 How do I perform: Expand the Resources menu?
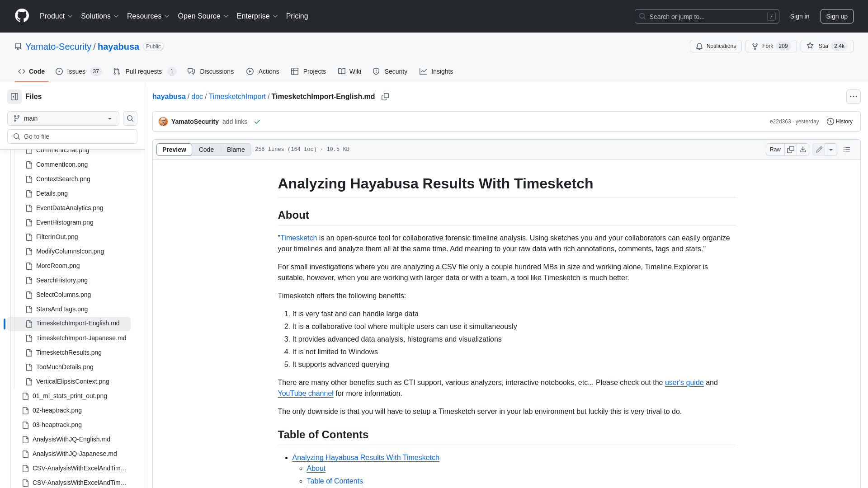148,16
